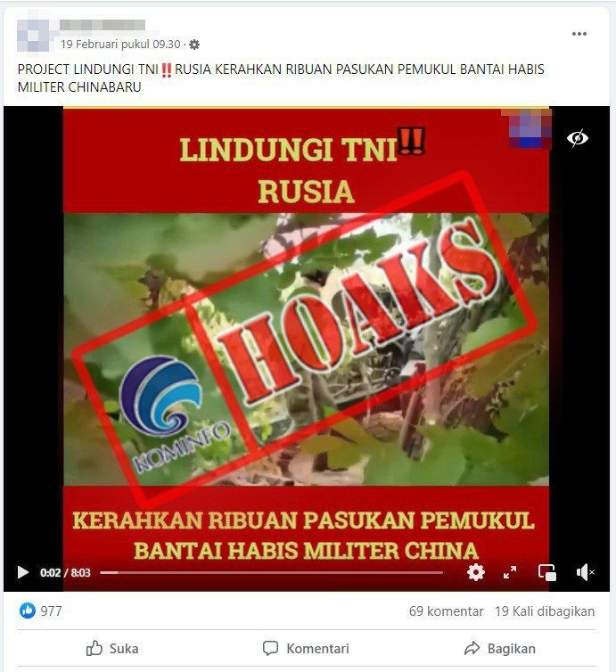Share the post via Bagikan
Screen dimensions: 616x672
500,649
